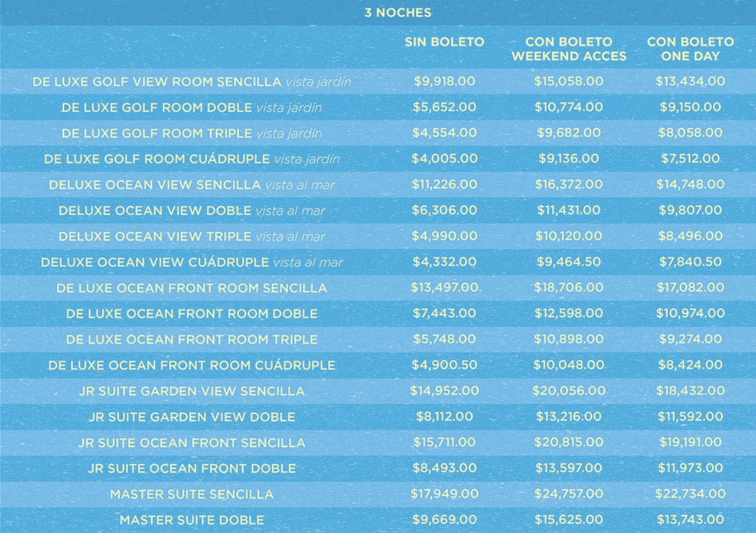Select the "SIN BOLETO" column header
The width and height of the screenshot is (756, 533).
[x=444, y=42]
